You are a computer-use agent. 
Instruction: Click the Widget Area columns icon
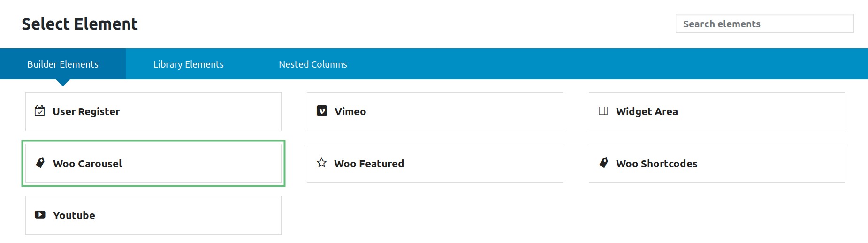click(x=603, y=111)
